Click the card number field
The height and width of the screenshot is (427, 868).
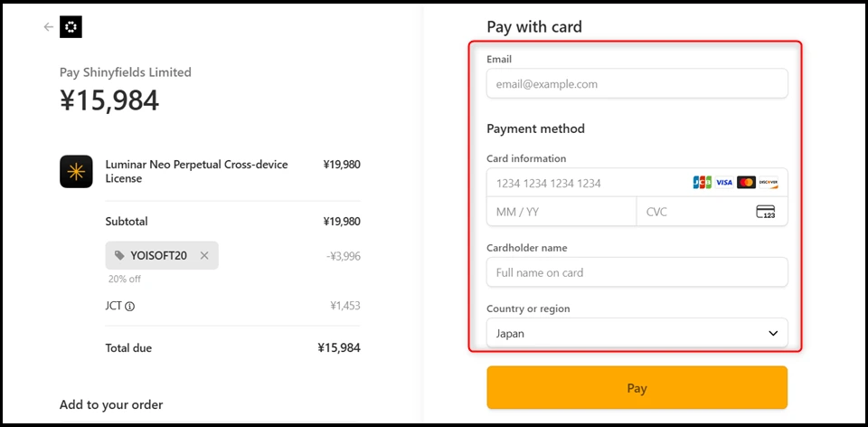point(588,183)
